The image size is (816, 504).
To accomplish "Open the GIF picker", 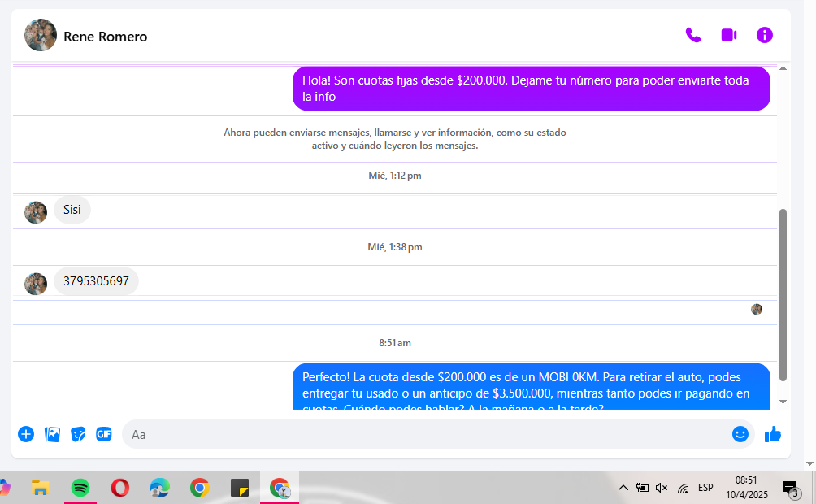I will coord(104,434).
